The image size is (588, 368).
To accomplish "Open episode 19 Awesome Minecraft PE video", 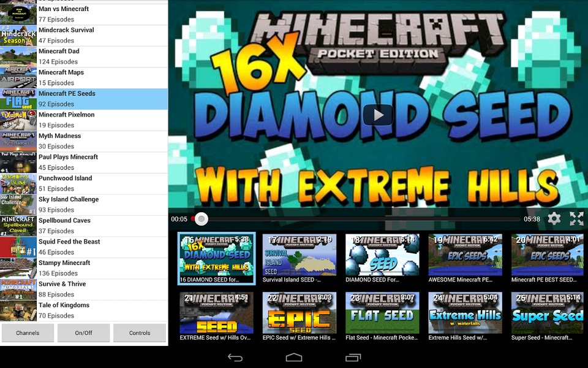I will tap(466, 258).
